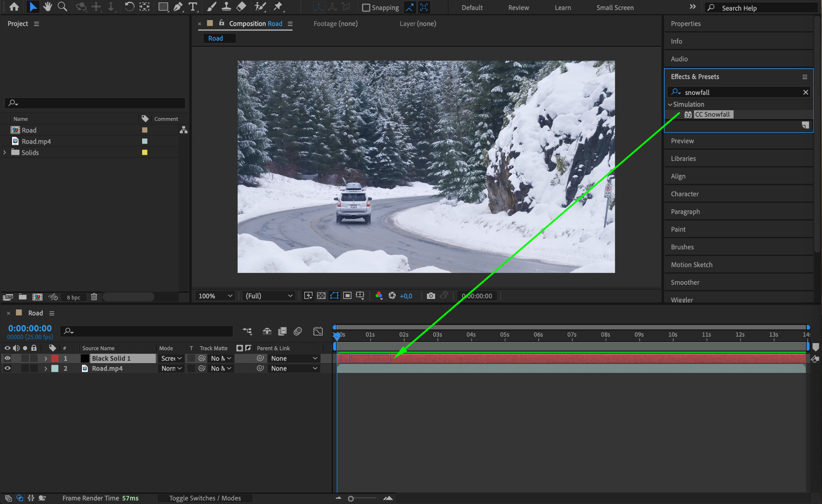
Task: Hide the Black Solid 1 layer
Action: pos(7,358)
